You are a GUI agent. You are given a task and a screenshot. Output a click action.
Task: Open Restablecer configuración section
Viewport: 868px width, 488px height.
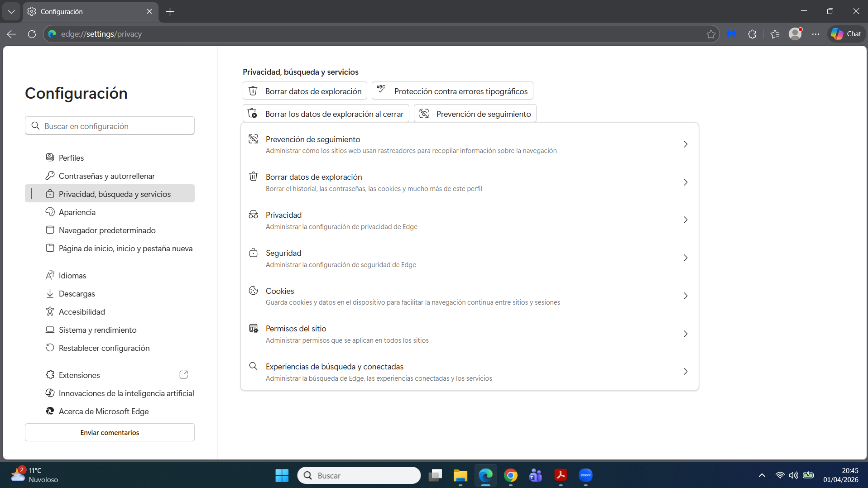coord(110,348)
